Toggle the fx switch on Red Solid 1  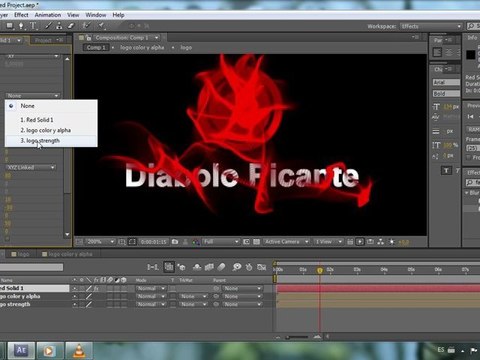(x=96, y=288)
